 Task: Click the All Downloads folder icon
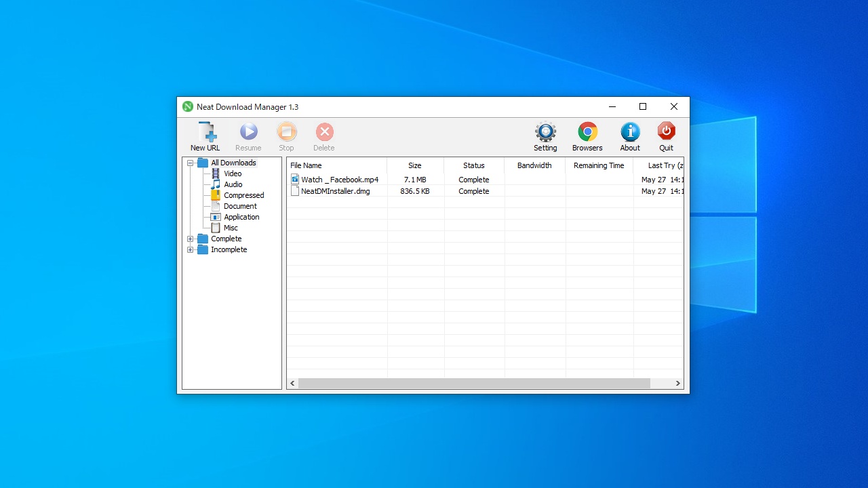point(203,163)
